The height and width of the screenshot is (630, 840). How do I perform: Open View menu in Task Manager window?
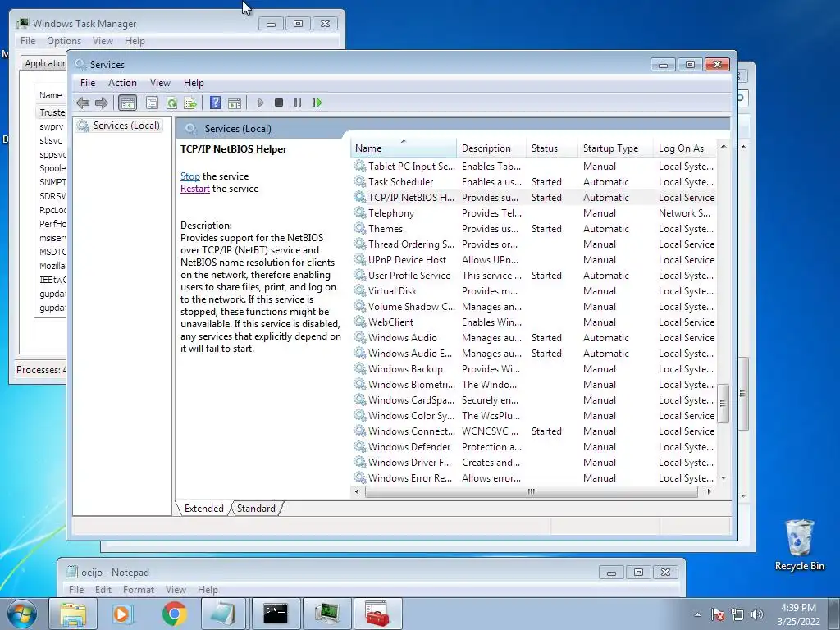tap(103, 41)
